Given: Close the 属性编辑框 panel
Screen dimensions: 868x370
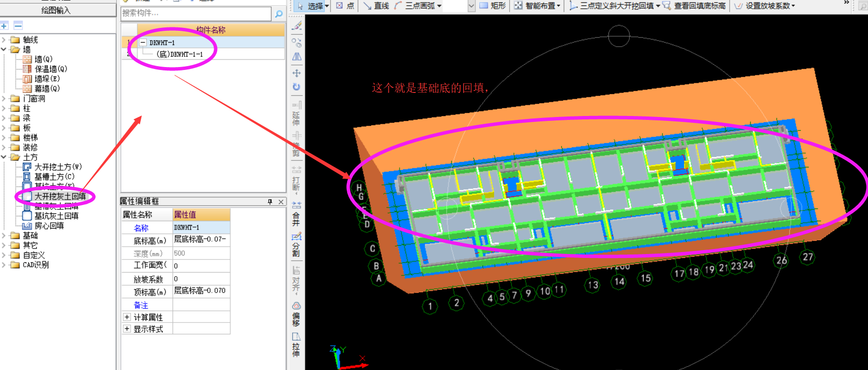Looking at the screenshot, I should [281, 202].
